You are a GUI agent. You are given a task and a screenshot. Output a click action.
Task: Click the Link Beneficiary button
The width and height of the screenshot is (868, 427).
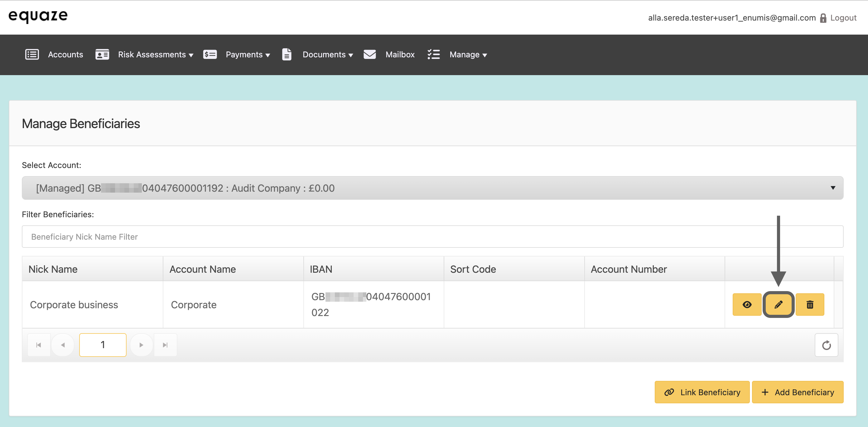[x=702, y=392]
